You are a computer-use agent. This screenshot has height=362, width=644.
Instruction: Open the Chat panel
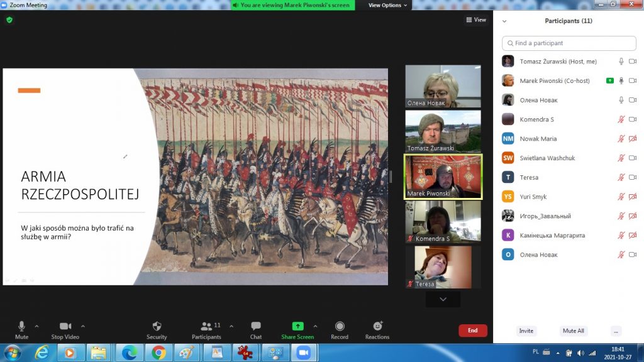click(x=256, y=330)
